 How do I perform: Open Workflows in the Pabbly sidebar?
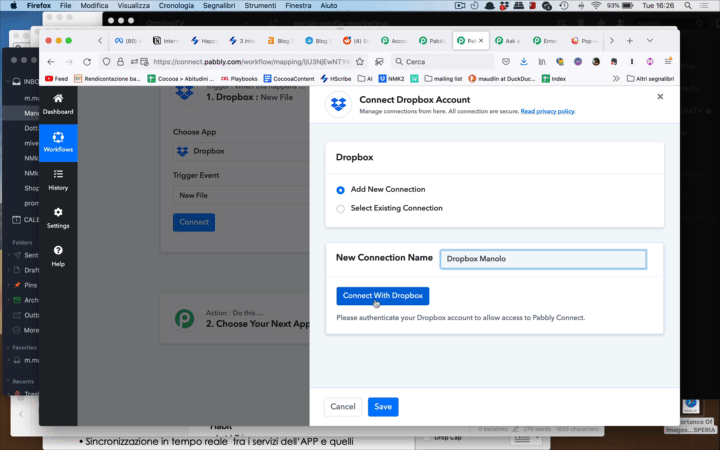point(58,142)
